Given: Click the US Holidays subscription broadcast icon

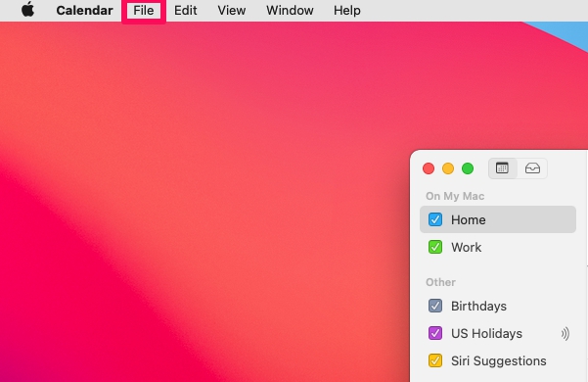Looking at the screenshot, I should tap(565, 333).
